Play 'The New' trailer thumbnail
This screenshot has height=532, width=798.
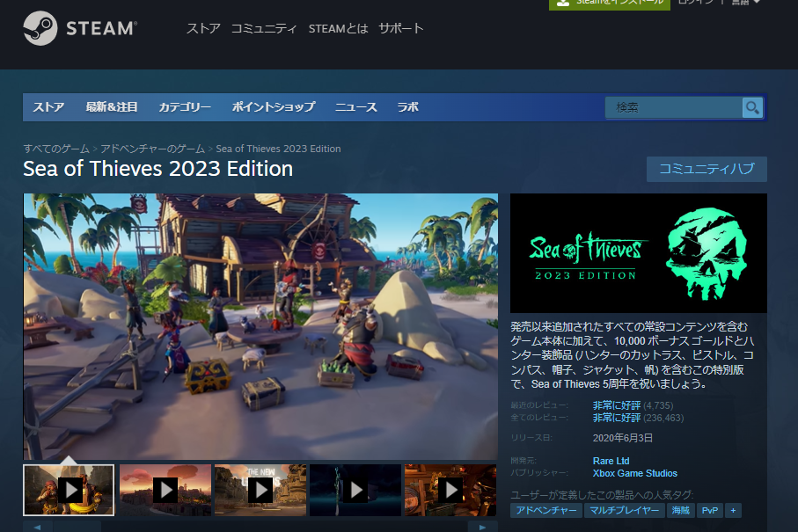tap(260, 490)
